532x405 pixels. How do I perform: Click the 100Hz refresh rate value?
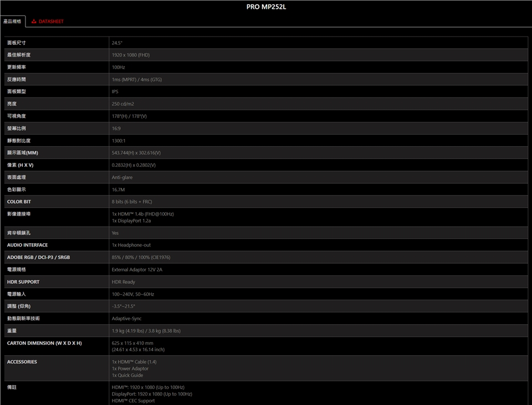119,67
